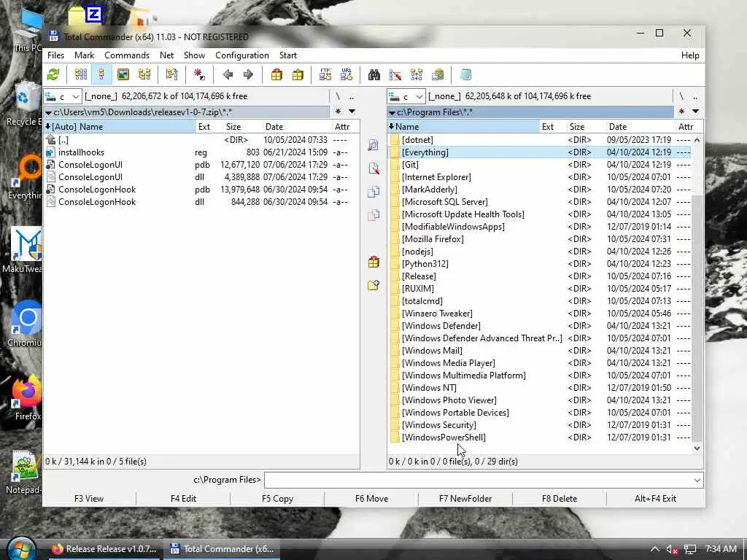Click the muted volume tray icon
Image resolution: width=747 pixels, height=560 pixels.
672,550
